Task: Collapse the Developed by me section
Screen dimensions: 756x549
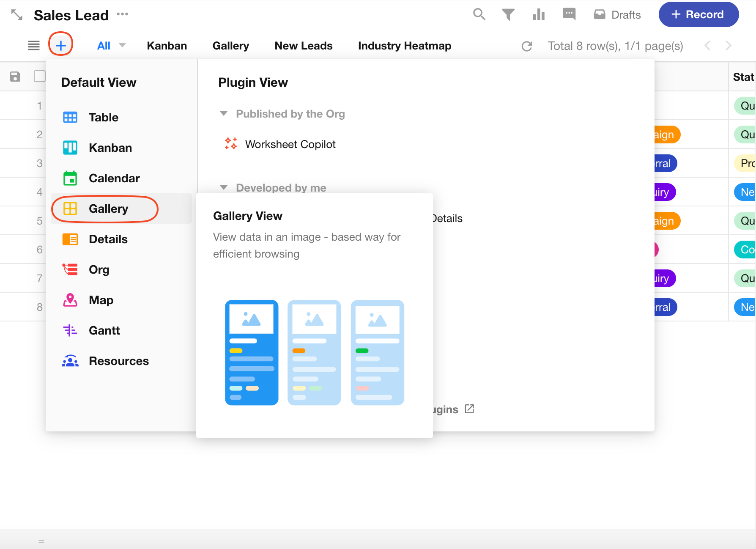Action: point(224,187)
